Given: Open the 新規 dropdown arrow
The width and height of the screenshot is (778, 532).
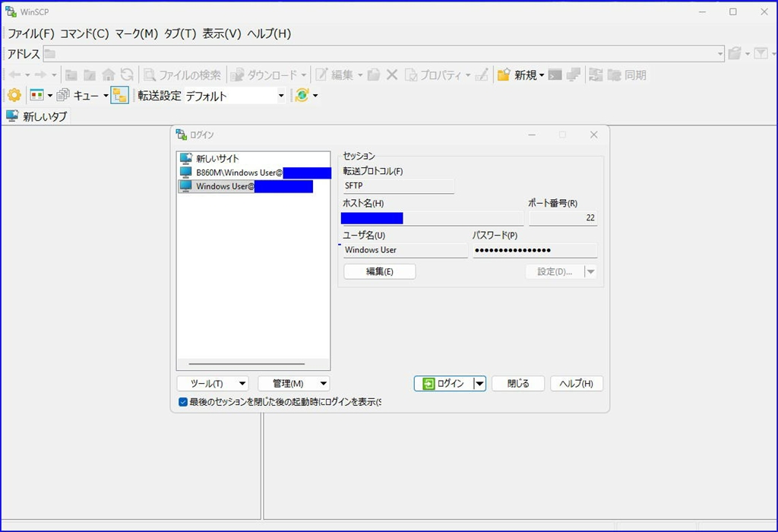Looking at the screenshot, I should [541, 75].
